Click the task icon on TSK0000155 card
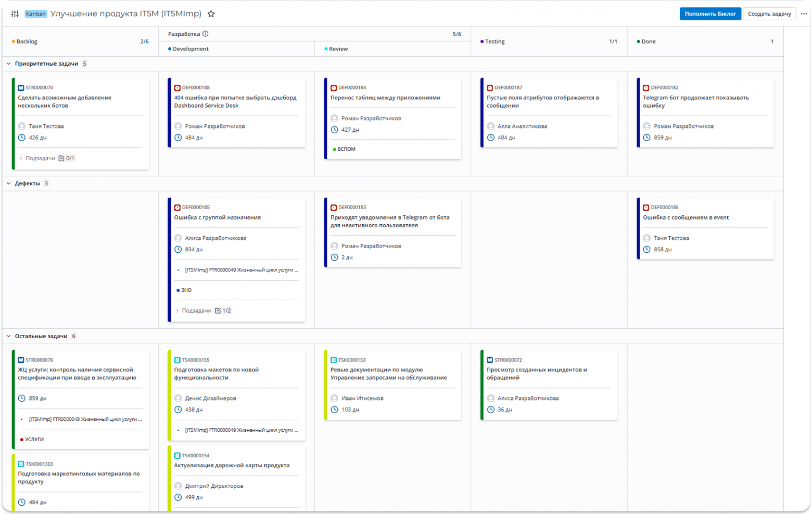Screen dimensions: 812x515 [177, 360]
